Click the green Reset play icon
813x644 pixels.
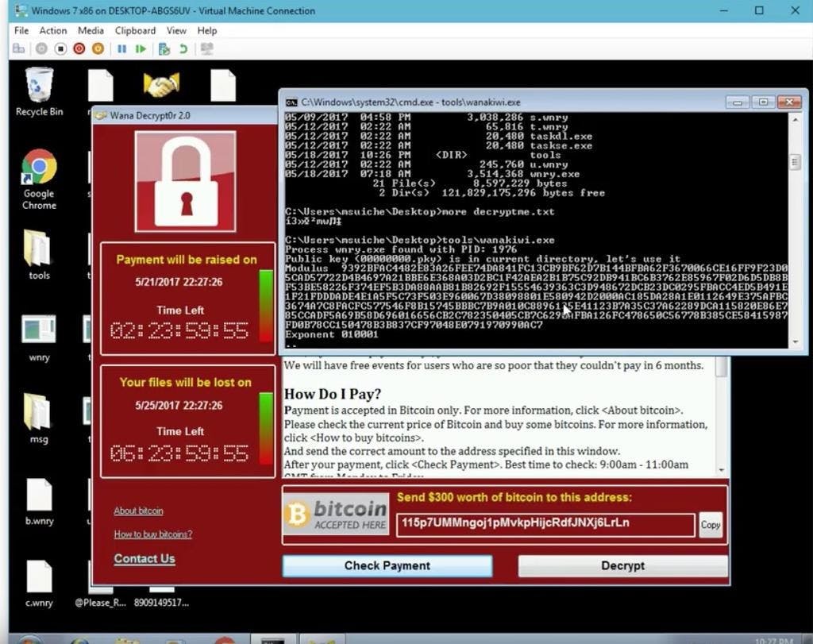pyautogui.click(x=141, y=48)
